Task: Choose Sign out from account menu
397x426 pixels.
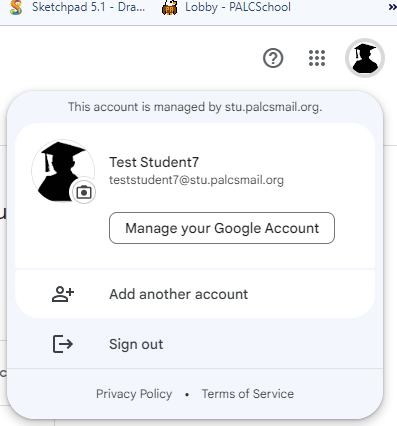Action: coord(195,344)
